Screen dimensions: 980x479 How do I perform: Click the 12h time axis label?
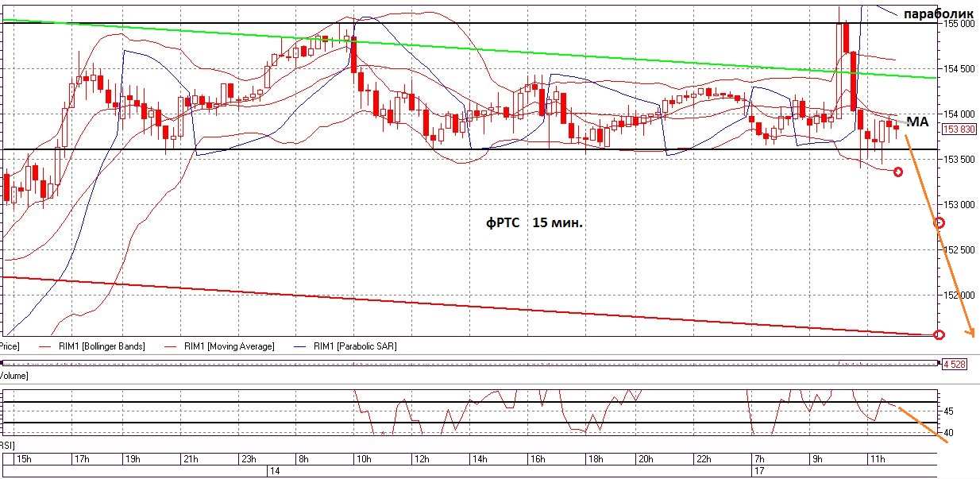(x=422, y=460)
